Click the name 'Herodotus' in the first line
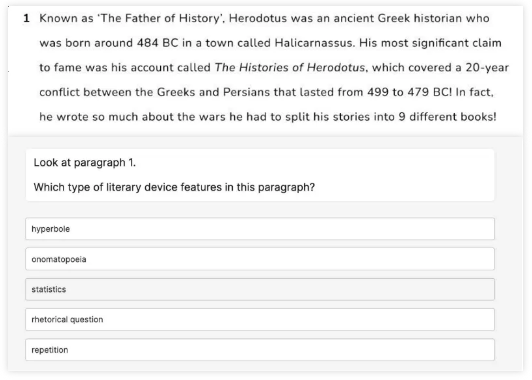Image resolution: width=532 pixels, height=380 pixels. (258, 18)
